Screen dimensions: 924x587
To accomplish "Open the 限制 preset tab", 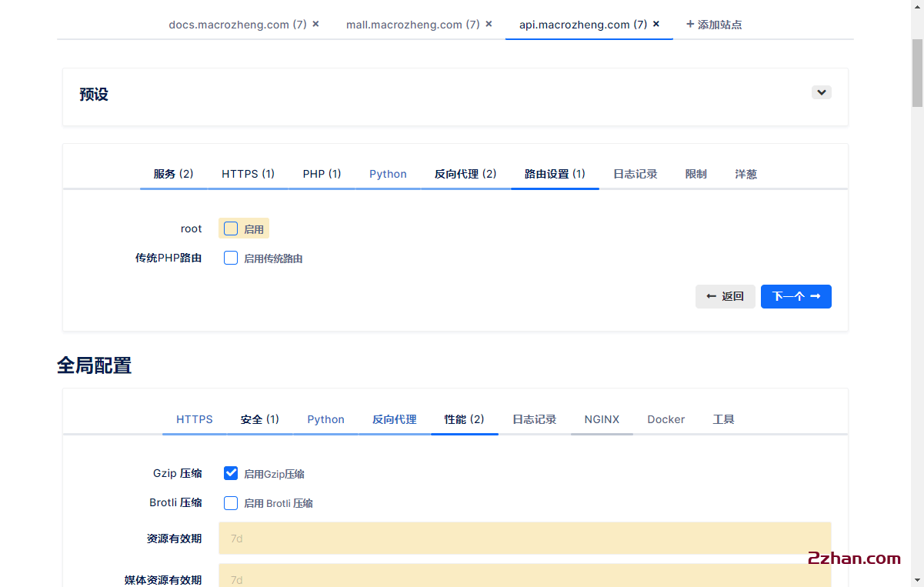I will (696, 174).
